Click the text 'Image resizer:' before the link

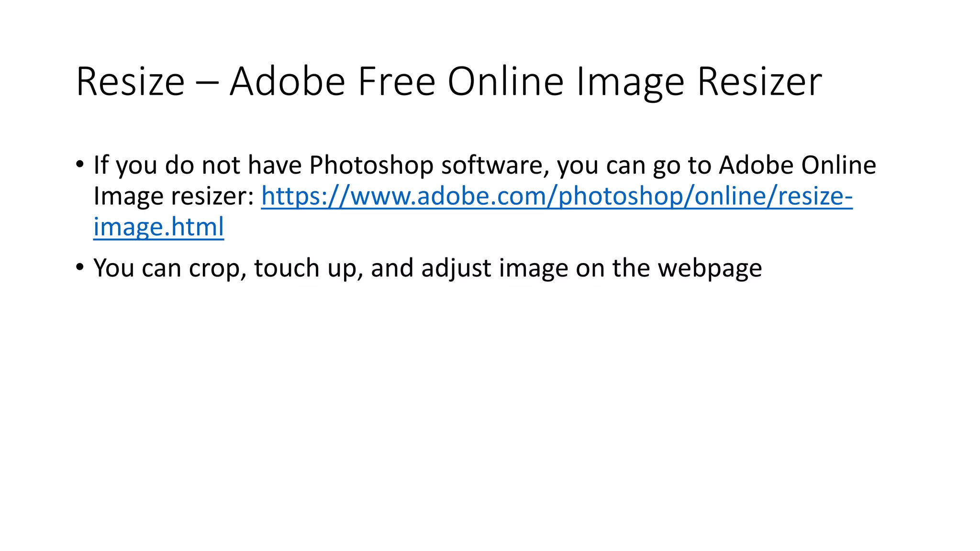pos(174,196)
